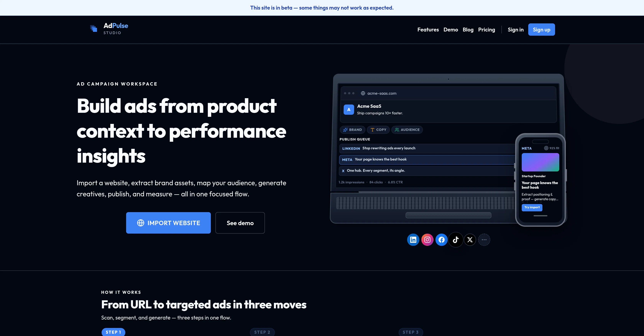
Task: Click the 'Startup Founder' label on phone
Action: 533,176
